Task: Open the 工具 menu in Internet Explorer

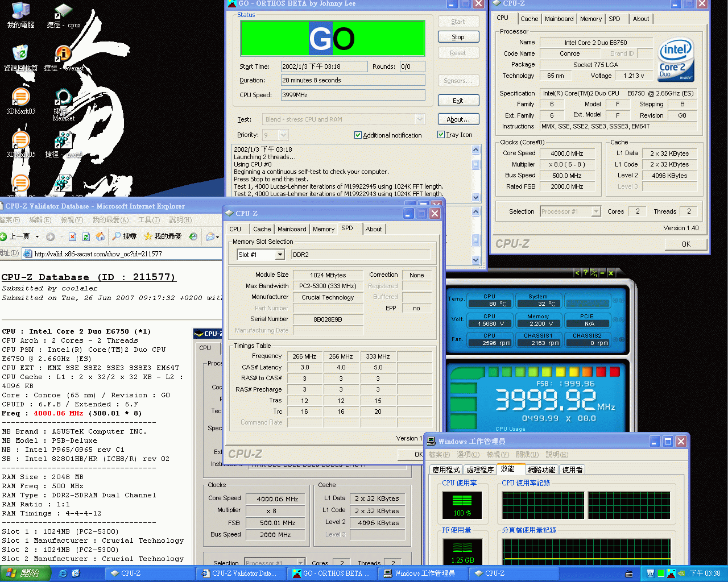Action: [x=149, y=220]
